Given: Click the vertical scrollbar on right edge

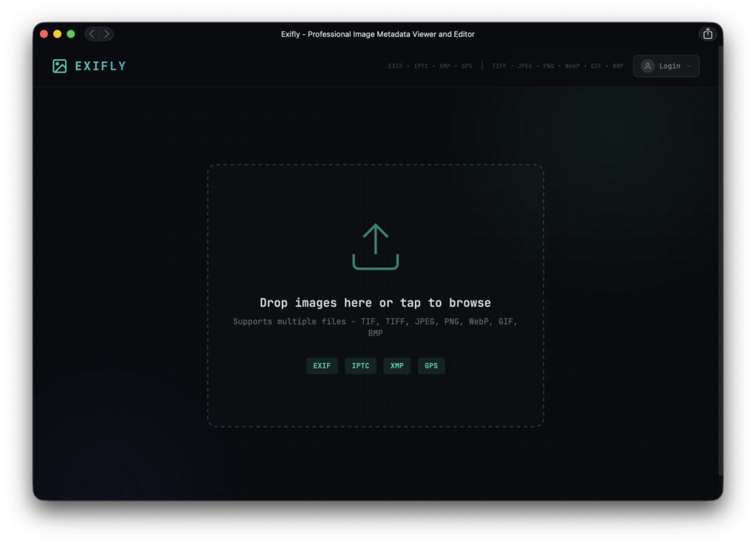Looking at the screenshot, I should tap(720, 258).
